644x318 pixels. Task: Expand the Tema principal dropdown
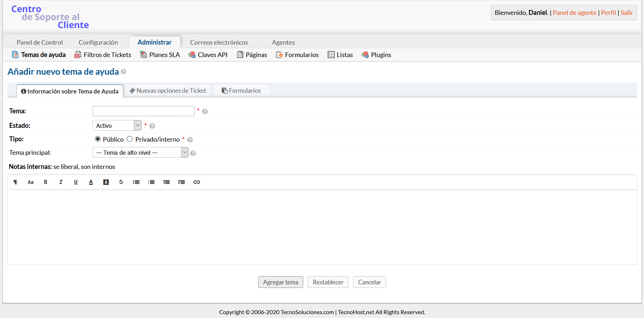tap(140, 153)
